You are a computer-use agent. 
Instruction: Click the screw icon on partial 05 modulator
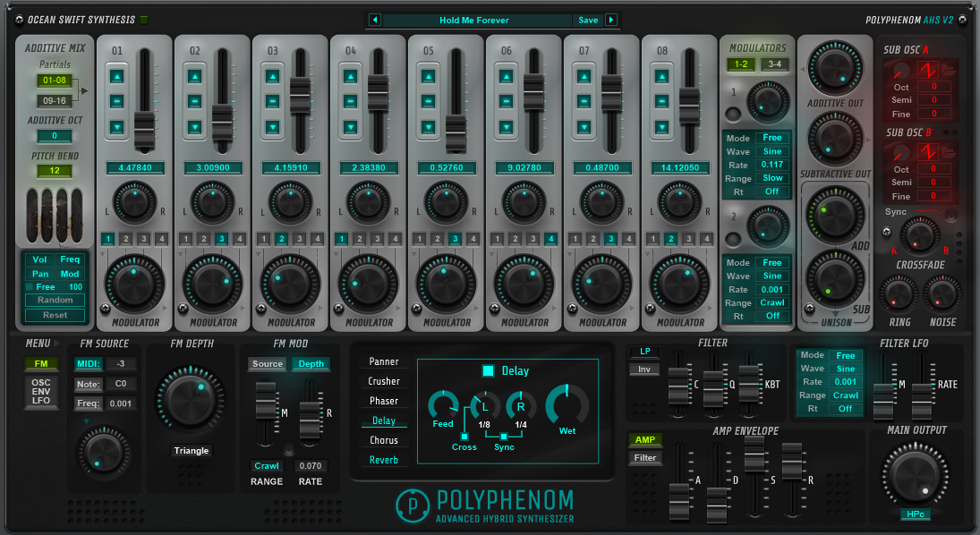tap(417, 308)
